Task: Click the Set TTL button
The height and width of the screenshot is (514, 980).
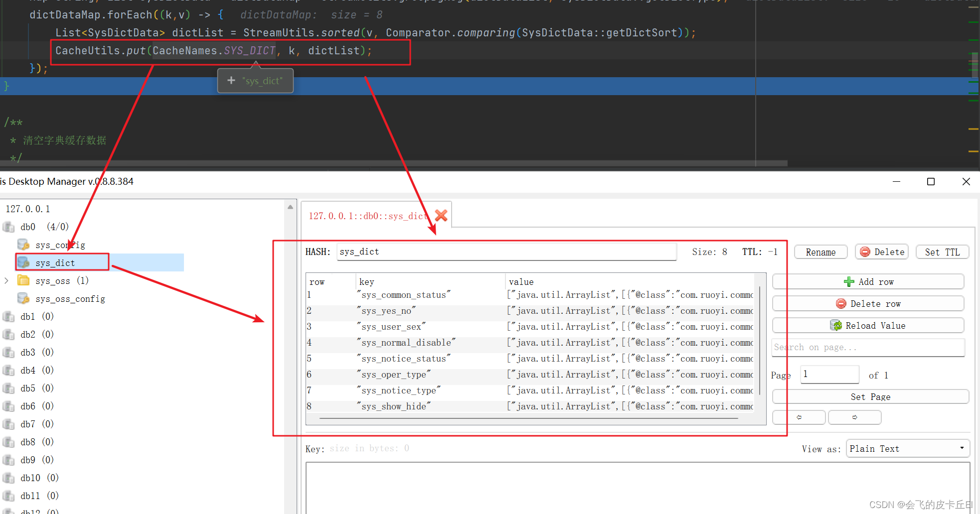Action: coord(942,252)
